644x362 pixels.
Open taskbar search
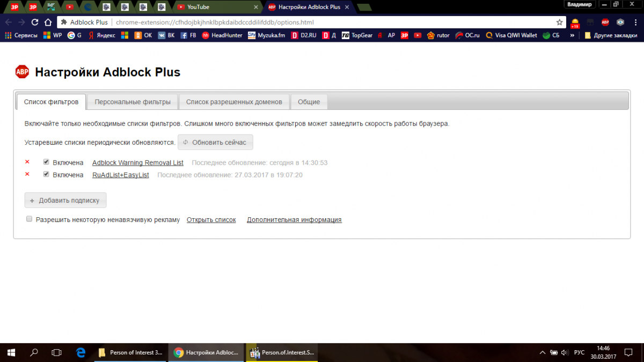pos(34,352)
